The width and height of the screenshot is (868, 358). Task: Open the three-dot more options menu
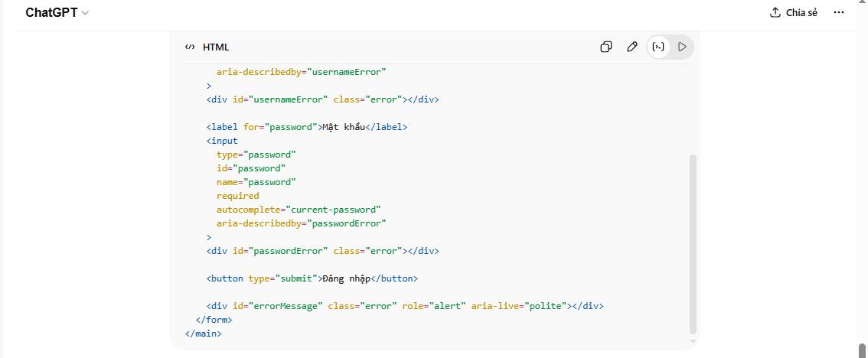pyautogui.click(x=838, y=13)
